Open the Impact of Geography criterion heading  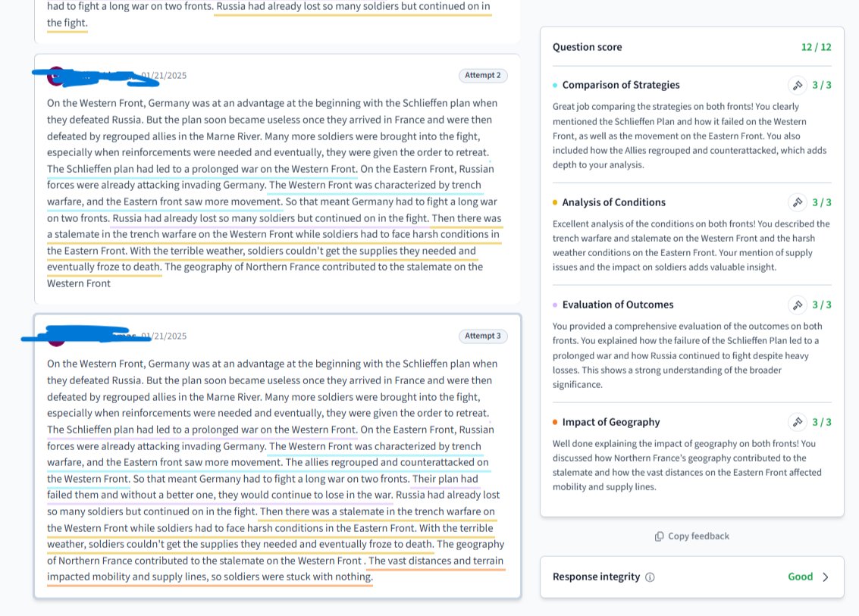click(611, 422)
